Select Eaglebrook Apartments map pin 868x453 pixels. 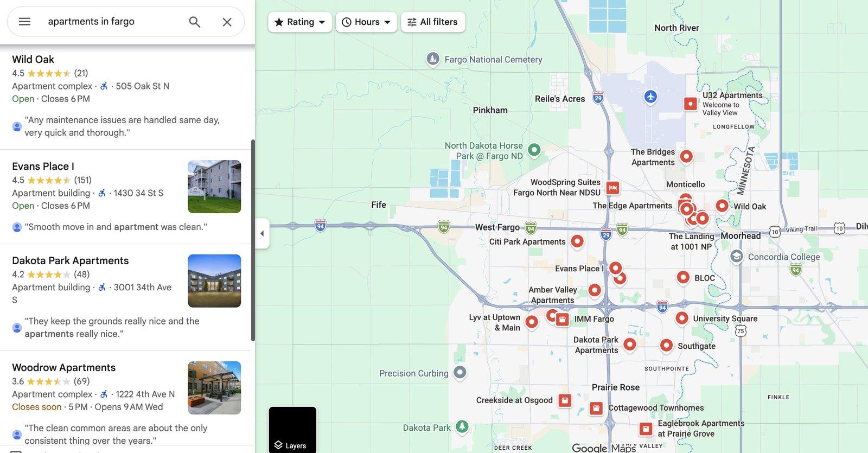click(x=646, y=429)
